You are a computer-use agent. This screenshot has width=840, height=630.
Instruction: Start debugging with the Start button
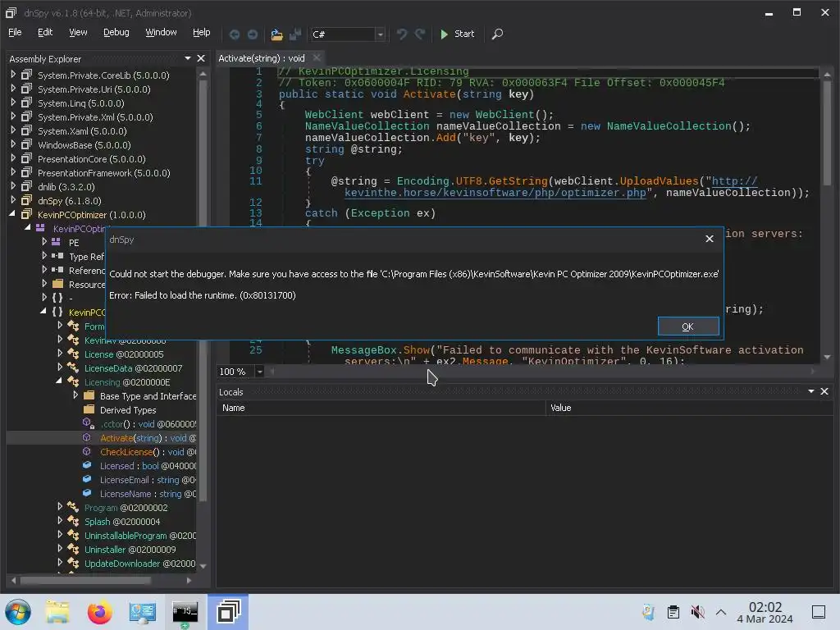[457, 34]
